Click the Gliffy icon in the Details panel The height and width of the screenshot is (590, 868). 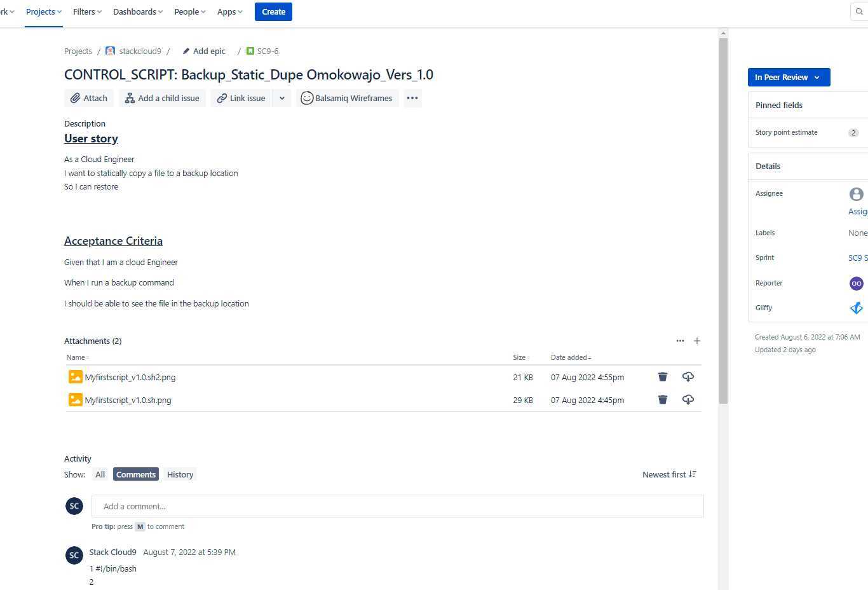pyautogui.click(x=856, y=308)
